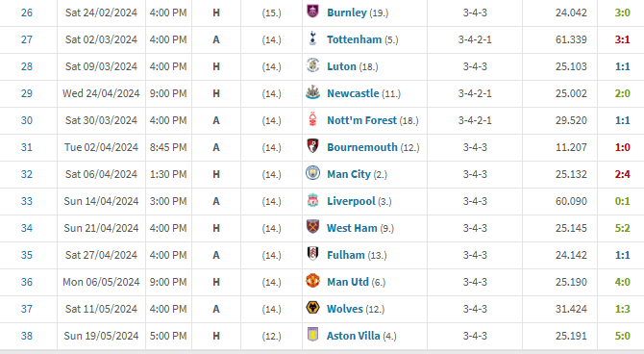Open the Luton team link
The width and height of the screenshot is (644, 354).
pyautogui.click(x=341, y=66)
